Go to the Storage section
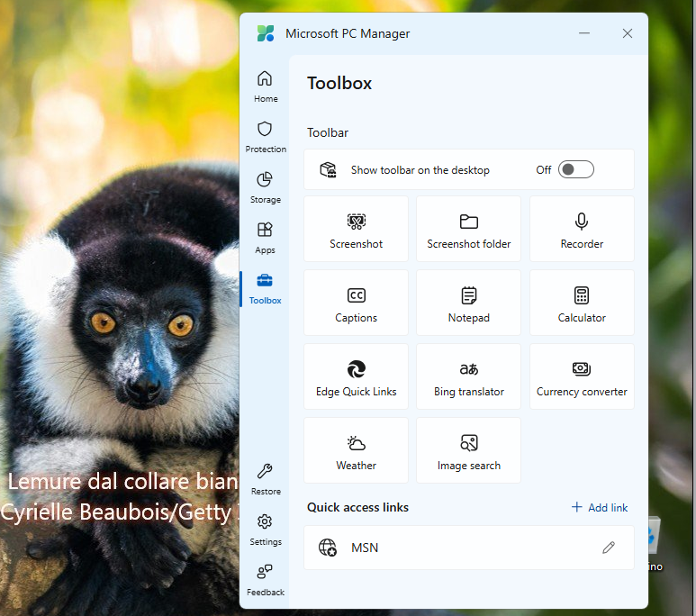696x616 pixels. pos(266,187)
